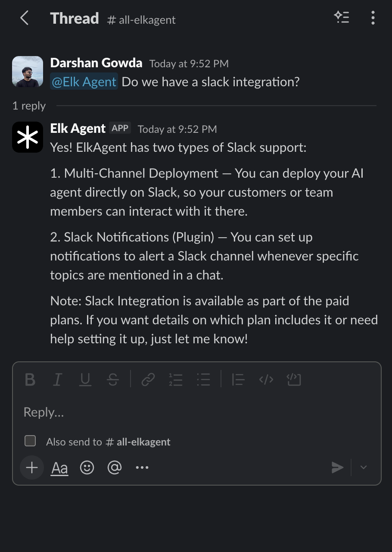This screenshot has width=392, height=552.
Task: Apply strikethrough formatting
Action: coord(113,379)
